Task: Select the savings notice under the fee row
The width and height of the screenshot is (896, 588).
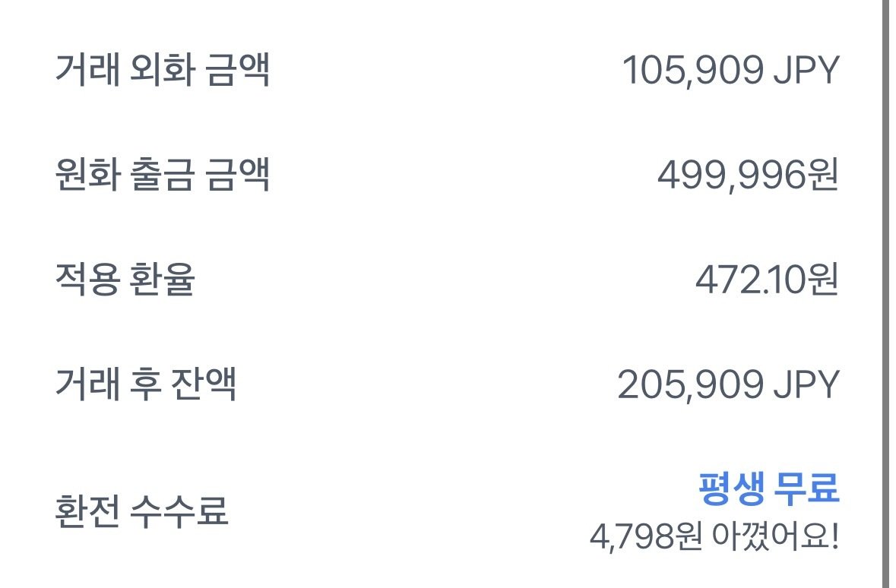Action: pos(717,534)
